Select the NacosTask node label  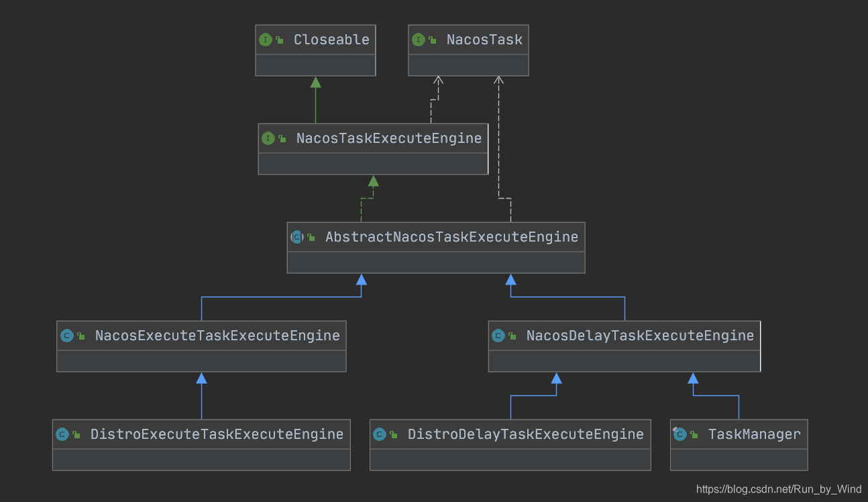(484, 40)
